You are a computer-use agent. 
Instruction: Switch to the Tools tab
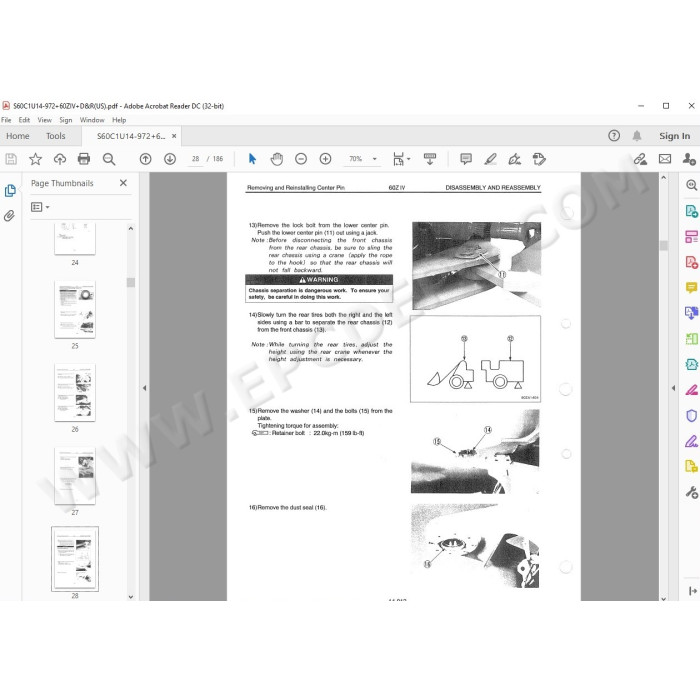[55, 136]
